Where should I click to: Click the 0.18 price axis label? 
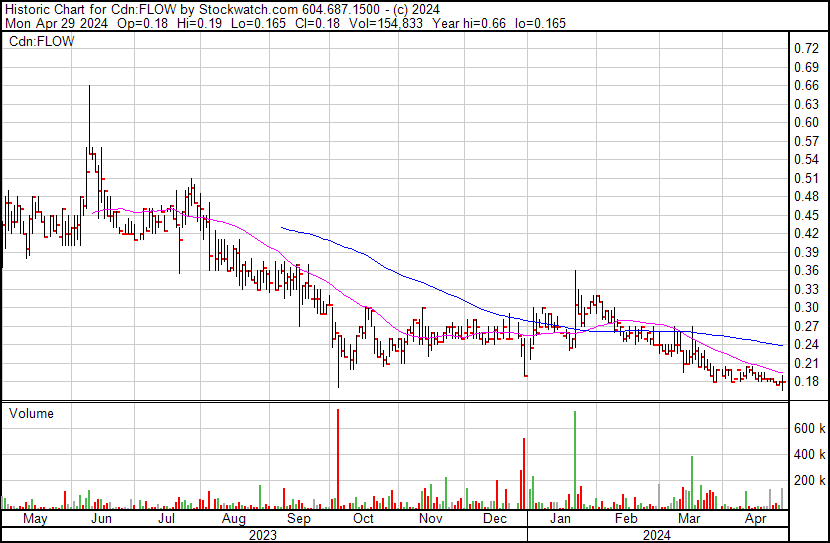pyautogui.click(x=805, y=381)
